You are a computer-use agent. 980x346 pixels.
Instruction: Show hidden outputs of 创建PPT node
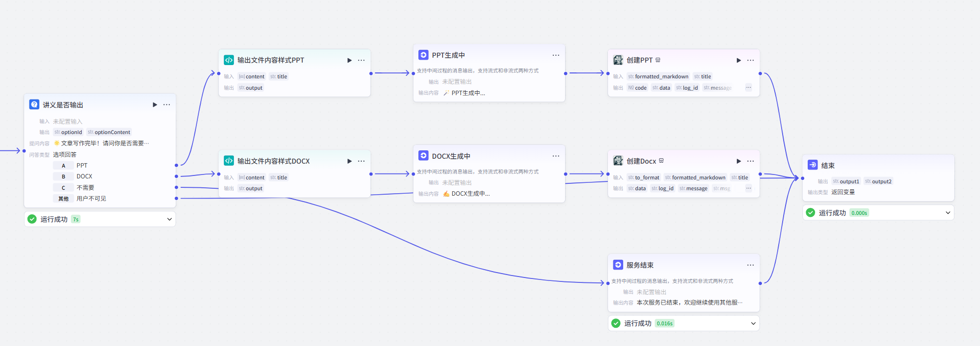pos(748,88)
